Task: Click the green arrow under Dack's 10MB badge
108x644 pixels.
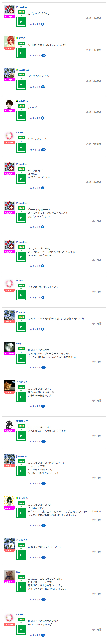Action: [21, 581]
